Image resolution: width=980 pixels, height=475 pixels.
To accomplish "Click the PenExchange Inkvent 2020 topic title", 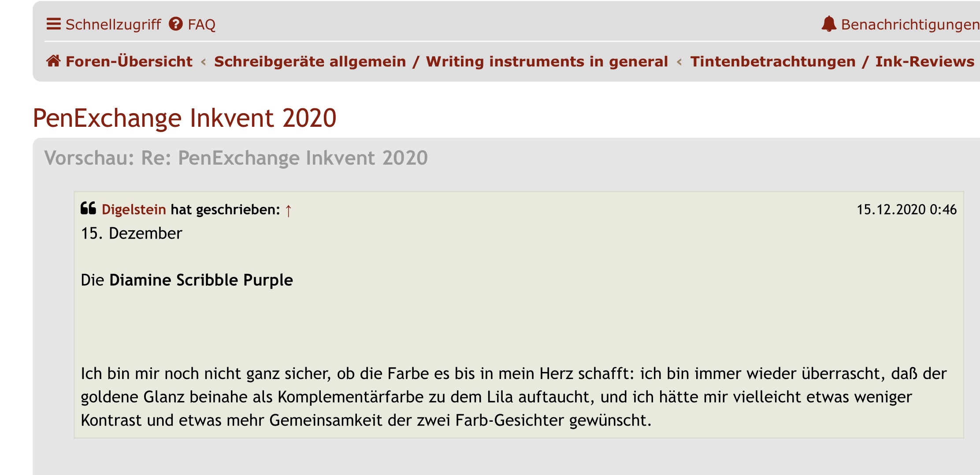I will [x=185, y=118].
